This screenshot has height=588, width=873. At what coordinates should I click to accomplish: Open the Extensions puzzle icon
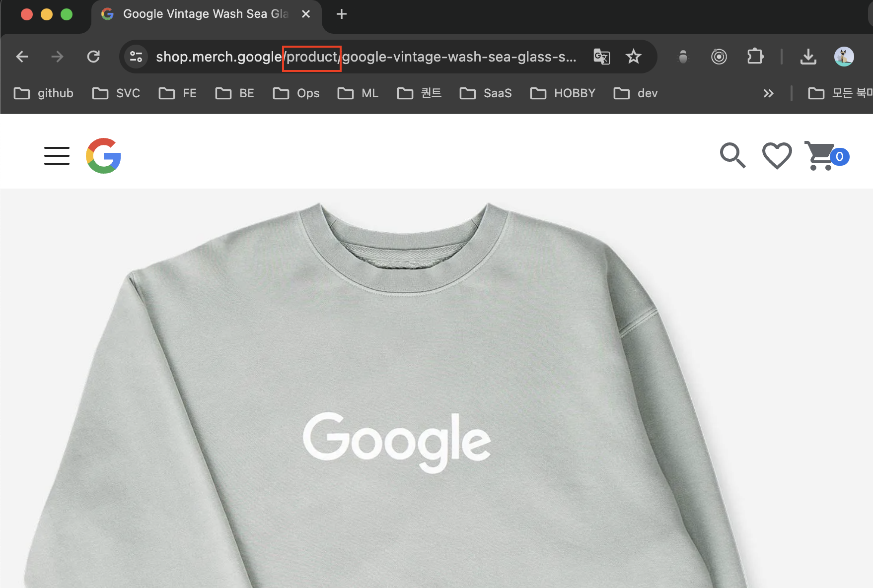point(755,57)
